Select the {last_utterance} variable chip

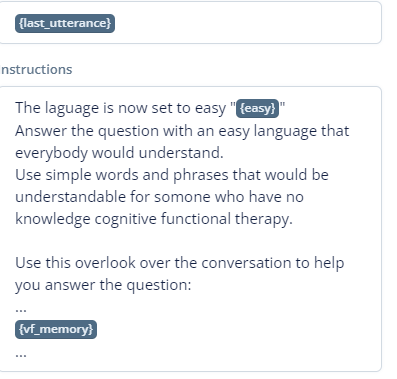coord(65,23)
